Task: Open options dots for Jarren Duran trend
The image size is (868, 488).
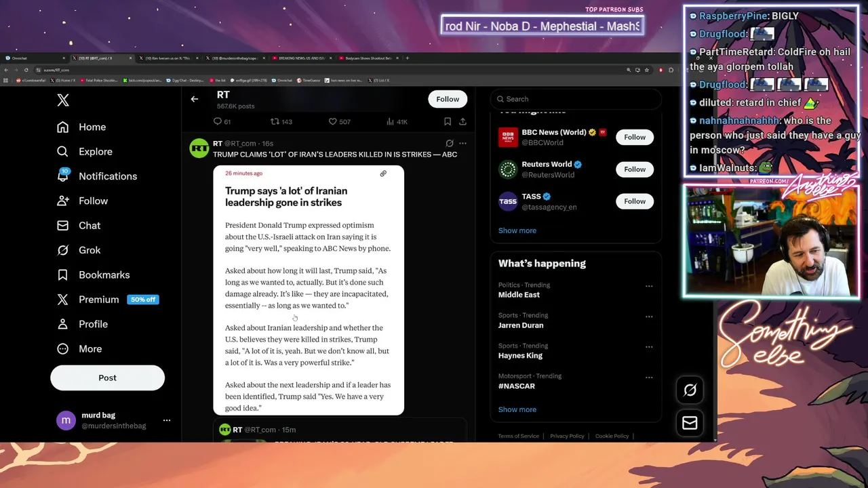Action: click(x=649, y=317)
